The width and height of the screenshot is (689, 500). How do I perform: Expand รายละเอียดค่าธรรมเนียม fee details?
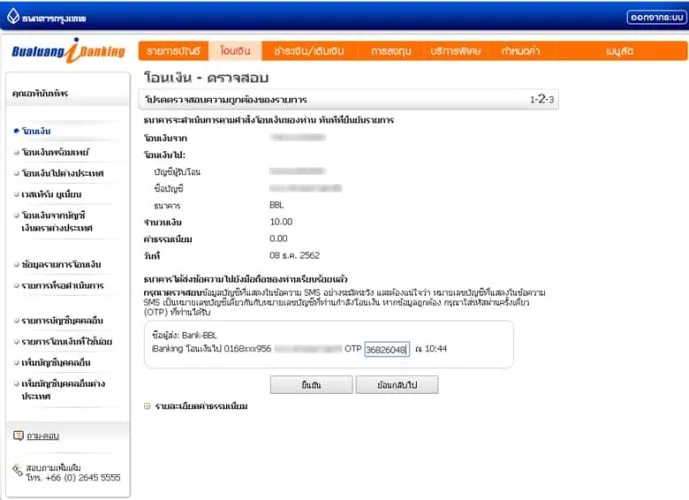pos(146,407)
